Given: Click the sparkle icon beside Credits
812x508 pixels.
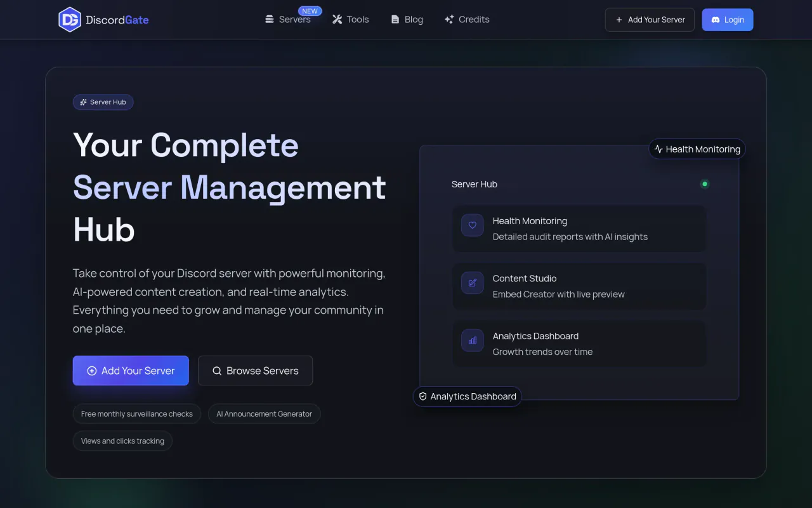Looking at the screenshot, I should pyautogui.click(x=449, y=20).
